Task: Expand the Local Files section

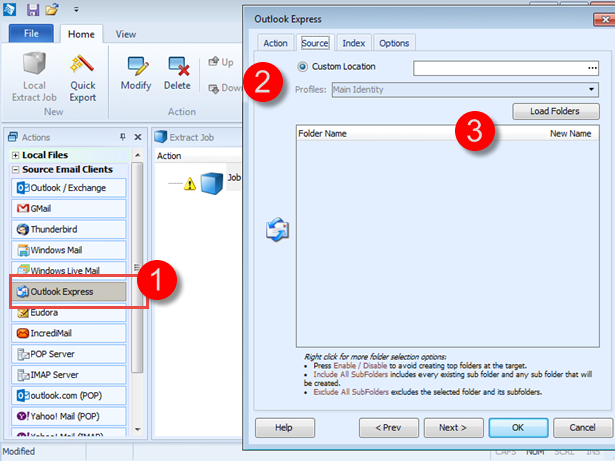Action: (x=16, y=155)
